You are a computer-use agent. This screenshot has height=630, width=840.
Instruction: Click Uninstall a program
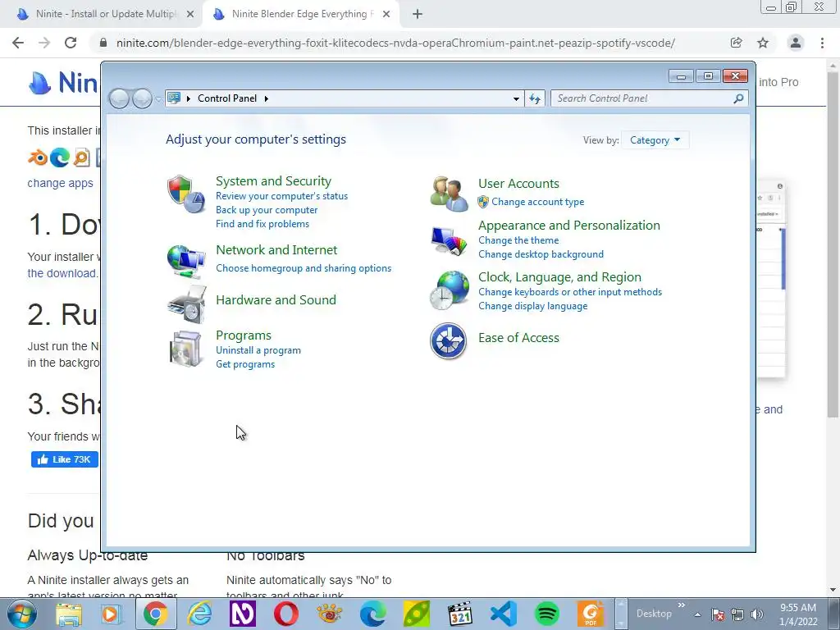coord(258,350)
